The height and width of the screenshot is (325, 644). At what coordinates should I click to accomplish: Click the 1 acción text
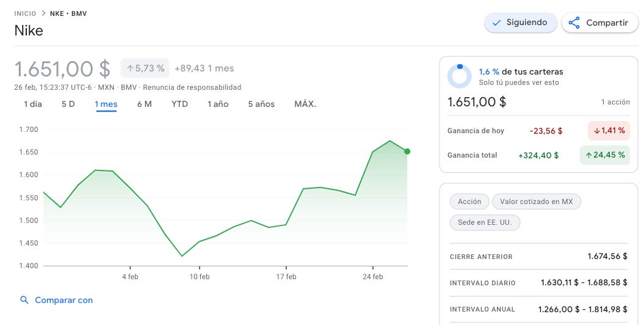click(615, 102)
